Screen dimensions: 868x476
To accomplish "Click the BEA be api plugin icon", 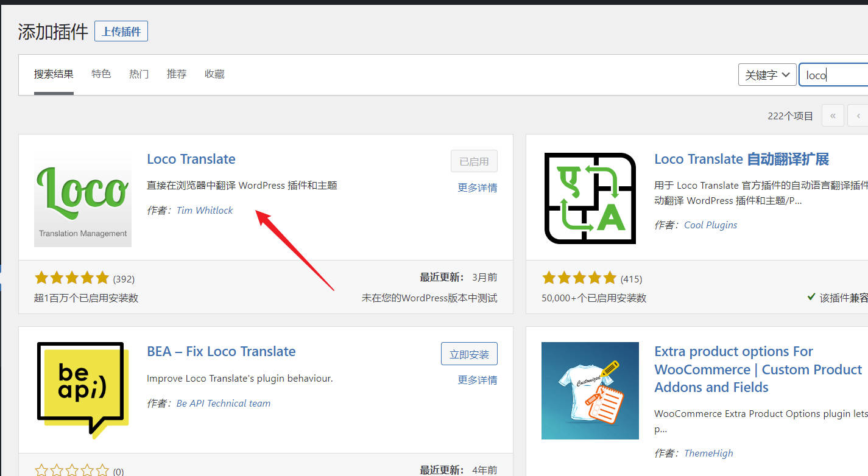I will (83, 390).
